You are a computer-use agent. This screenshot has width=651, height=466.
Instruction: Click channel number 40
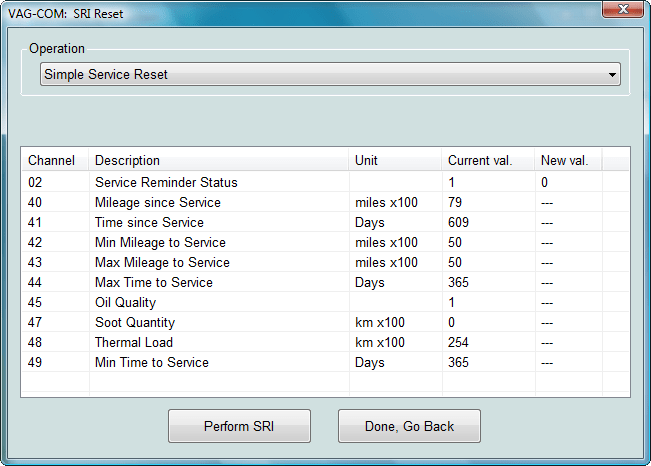35,202
